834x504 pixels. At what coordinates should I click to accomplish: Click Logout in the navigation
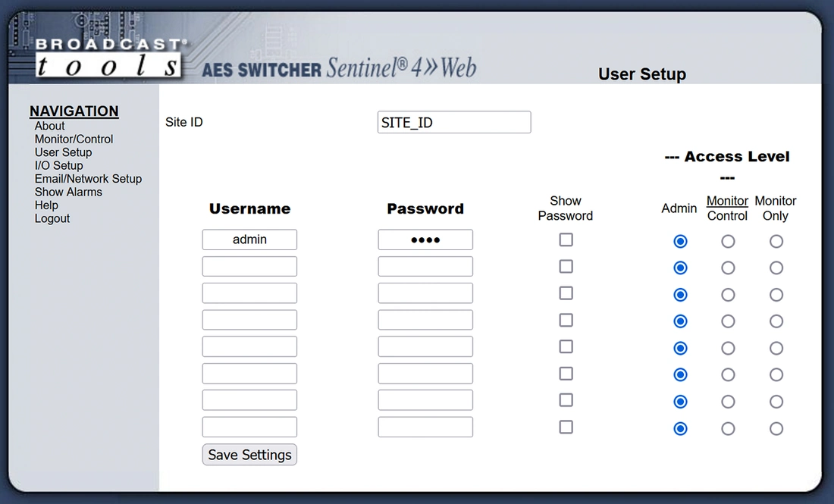pyautogui.click(x=52, y=219)
